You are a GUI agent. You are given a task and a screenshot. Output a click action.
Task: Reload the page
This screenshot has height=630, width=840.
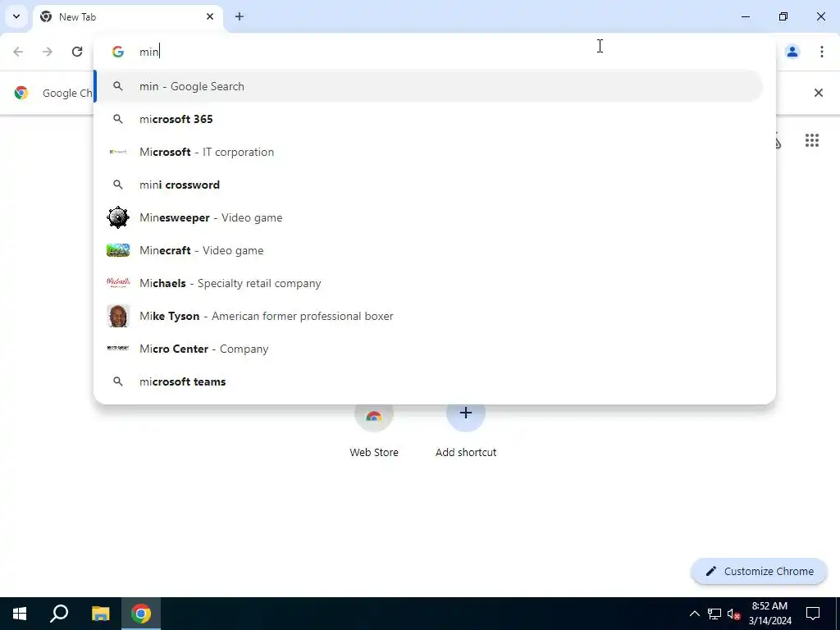tap(77, 52)
